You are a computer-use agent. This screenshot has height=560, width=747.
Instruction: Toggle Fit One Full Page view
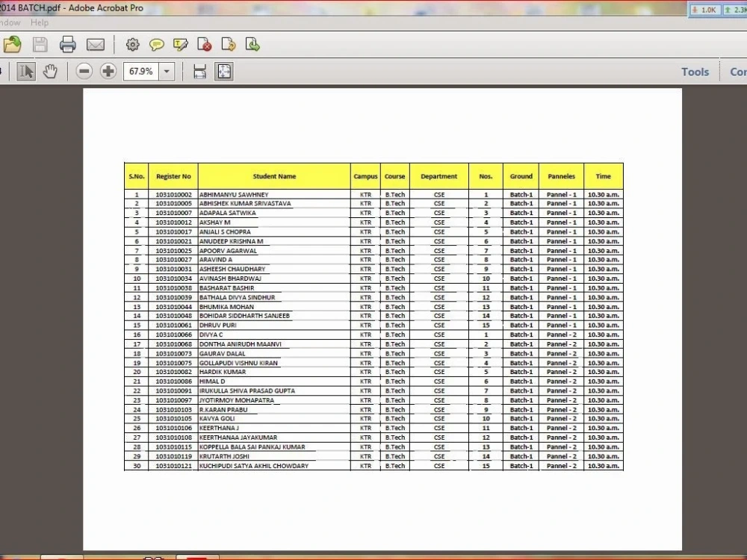224,72
